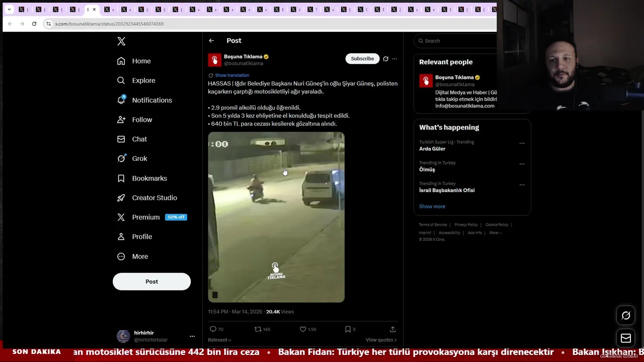The height and width of the screenshot is (362, 644).
Task: Subscribe to Boşuna Tıklama
Action: pos(362,59)
